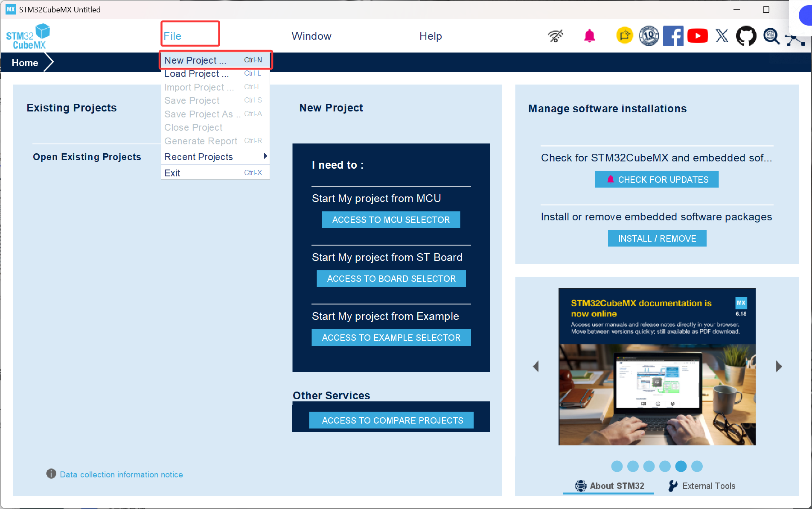Screen dimensions: 812x509
Task: Click the 'I need to :' heading
Action: point(338,165)
